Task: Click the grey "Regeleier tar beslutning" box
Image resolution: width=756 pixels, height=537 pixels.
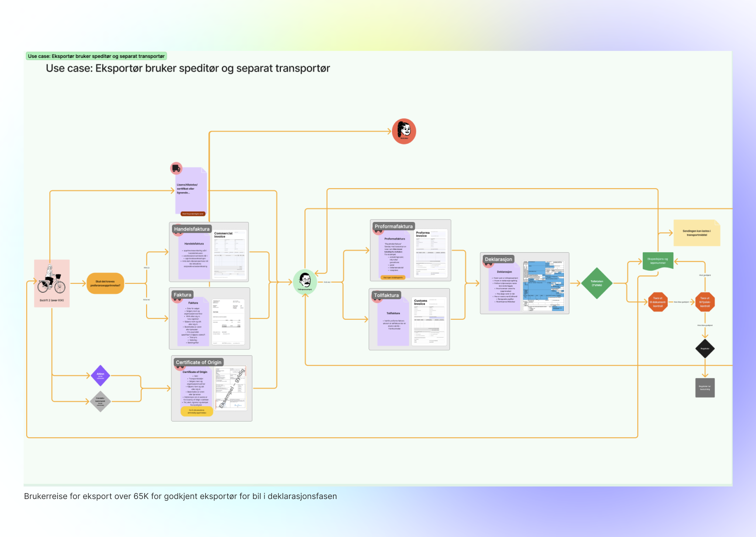Action: point(705,388)
